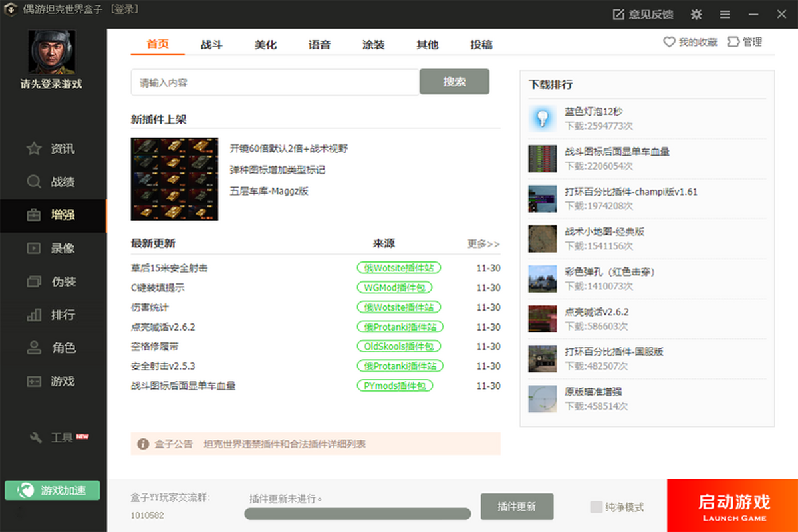Click the OldSkools插件包 source tag
Viewport: 798px width, 532px height.
point(399,346)
